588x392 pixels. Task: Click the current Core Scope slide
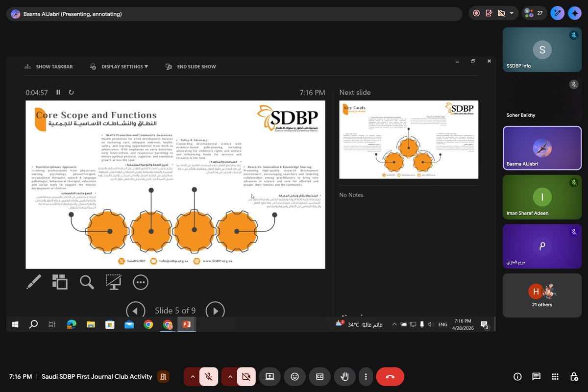click(175, 185)
